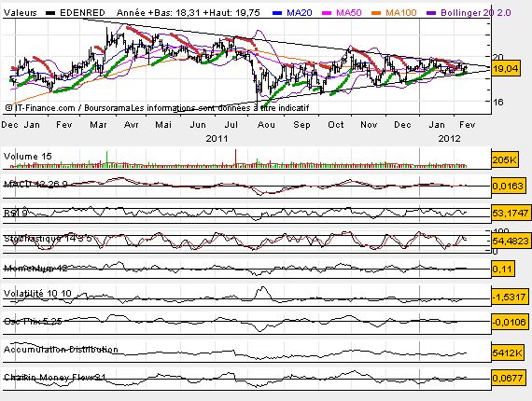
Task: Select the MA100 legend label
Action: [401, 13]
